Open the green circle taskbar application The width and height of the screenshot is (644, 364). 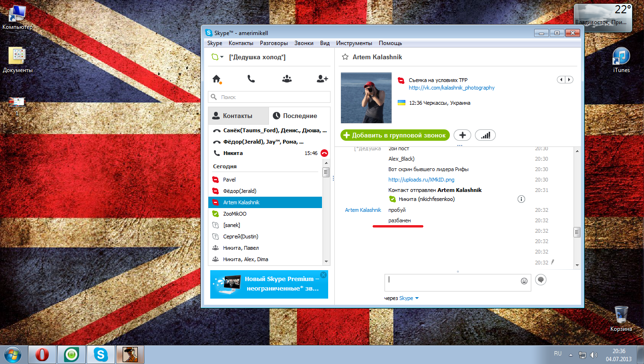[x=72, y=355]
